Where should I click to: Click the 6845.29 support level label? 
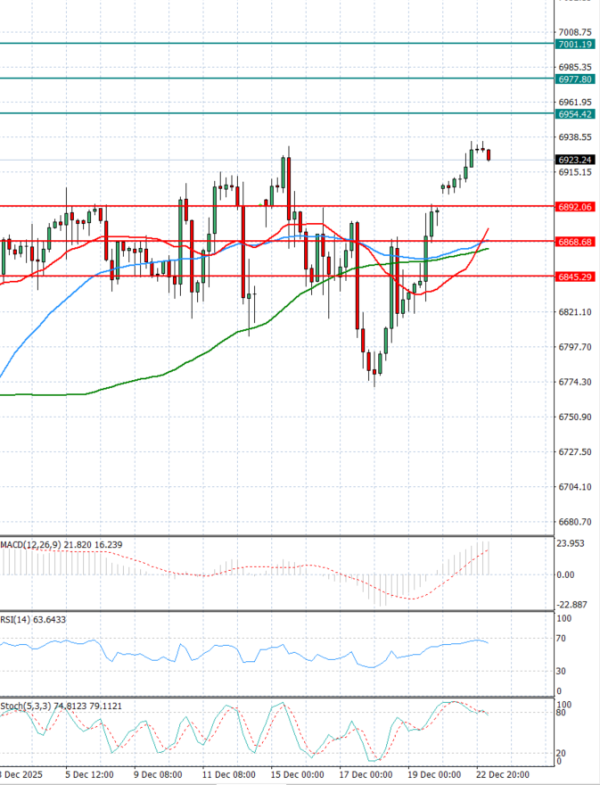[577, 276]
